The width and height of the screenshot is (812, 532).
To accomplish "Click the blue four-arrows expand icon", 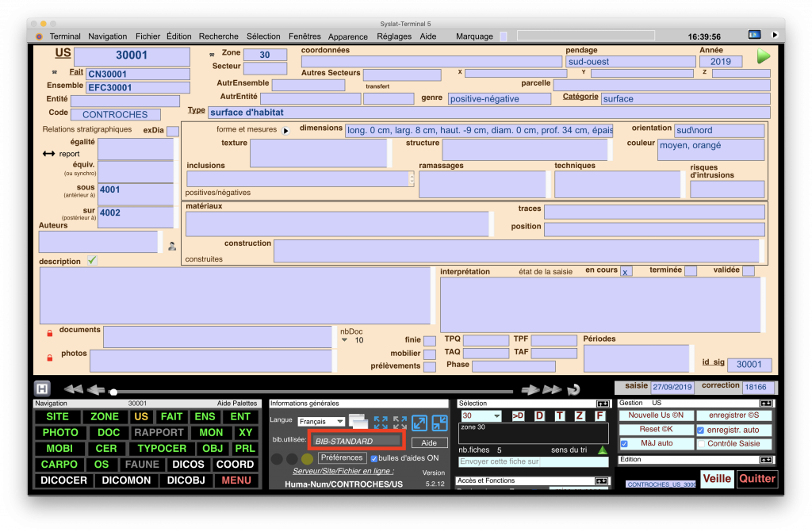I will click(381, 423).
